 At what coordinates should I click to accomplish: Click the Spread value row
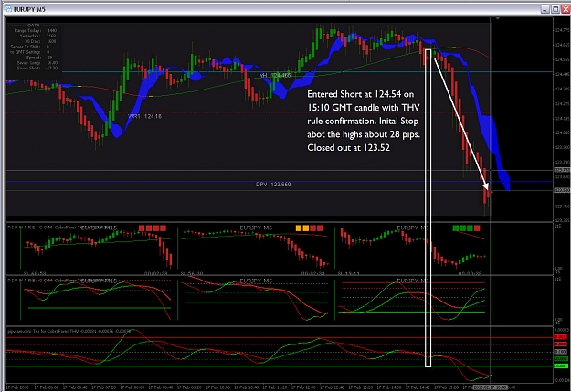39,58
